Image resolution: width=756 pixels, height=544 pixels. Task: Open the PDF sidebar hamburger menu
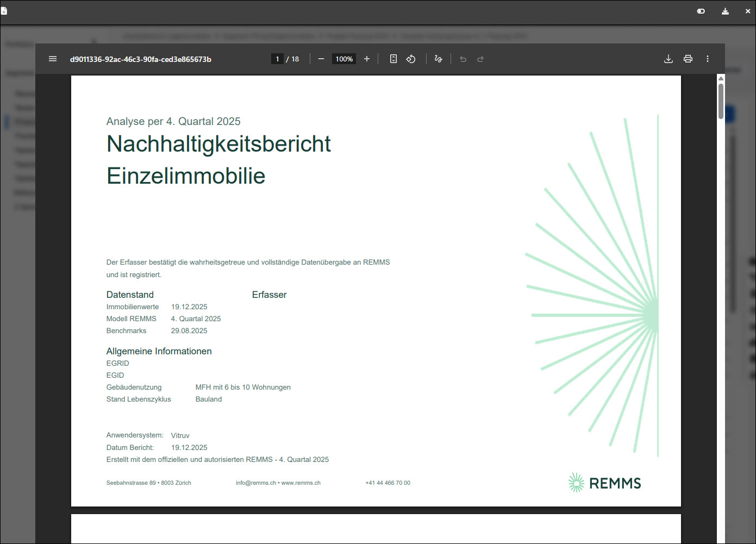[x=53, y=59]
